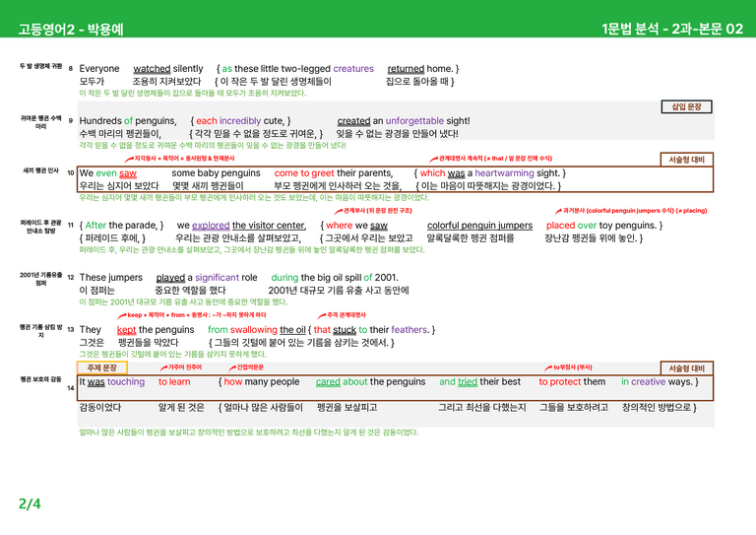Click the underlined word 'played' in sentence 12

pyautogui.click(x=170, y=278)
